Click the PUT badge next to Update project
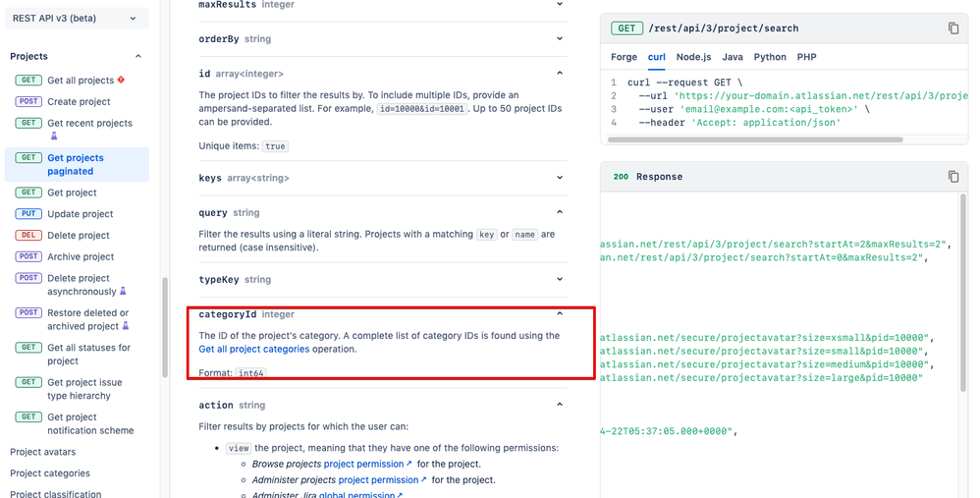The image size is (980, 498). coord(28,214)
